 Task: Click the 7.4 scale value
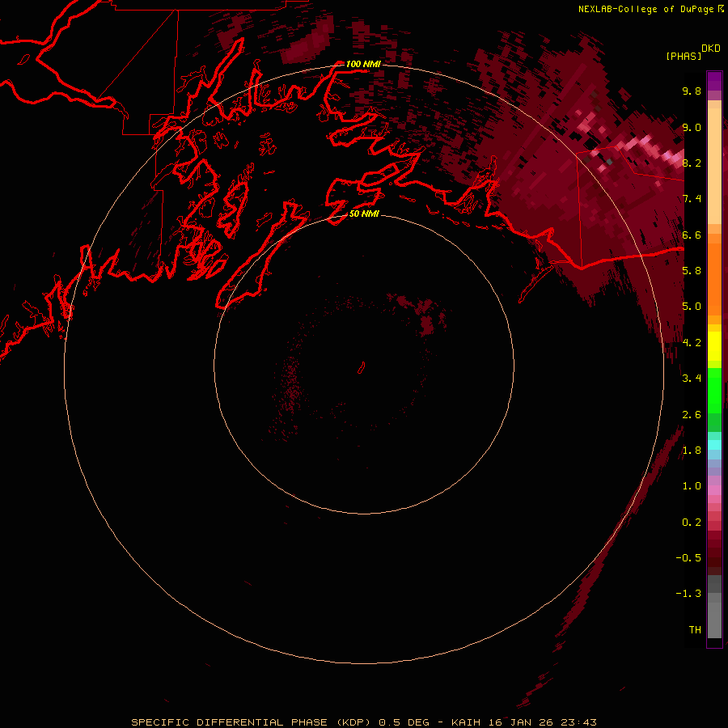692,199
